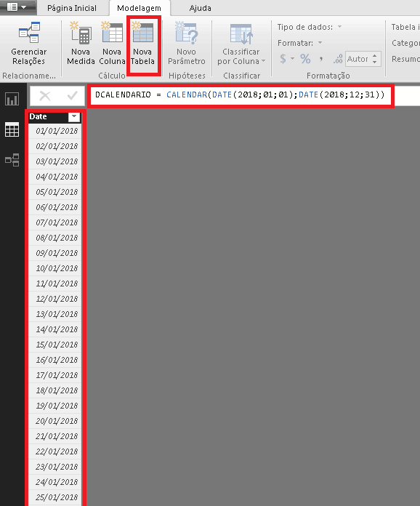Cancel formula with X button

coord(45,96)
